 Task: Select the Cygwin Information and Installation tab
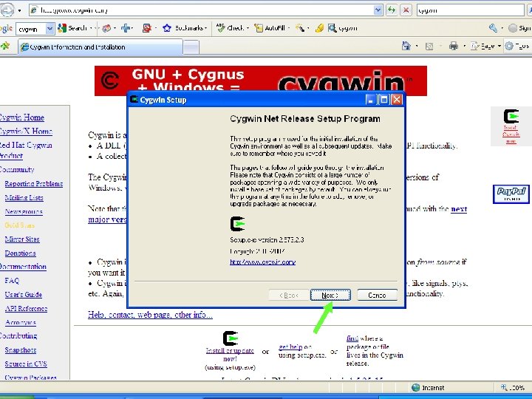[100, 47]
